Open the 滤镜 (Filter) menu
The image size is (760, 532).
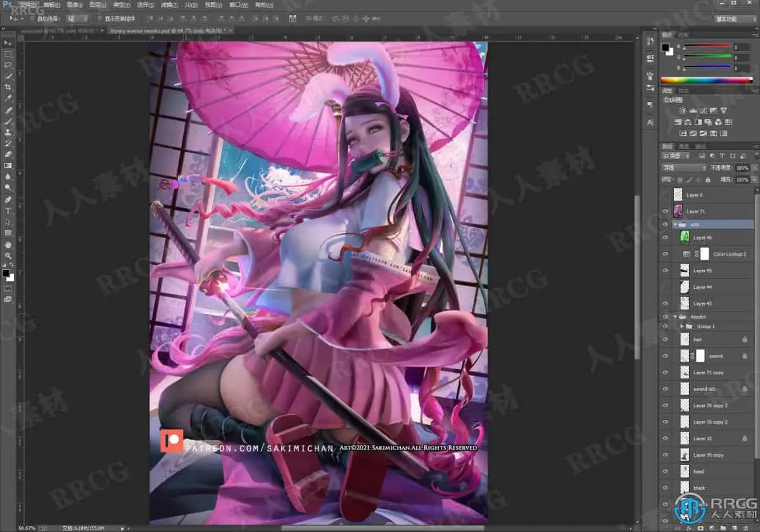tap(170, 4)
